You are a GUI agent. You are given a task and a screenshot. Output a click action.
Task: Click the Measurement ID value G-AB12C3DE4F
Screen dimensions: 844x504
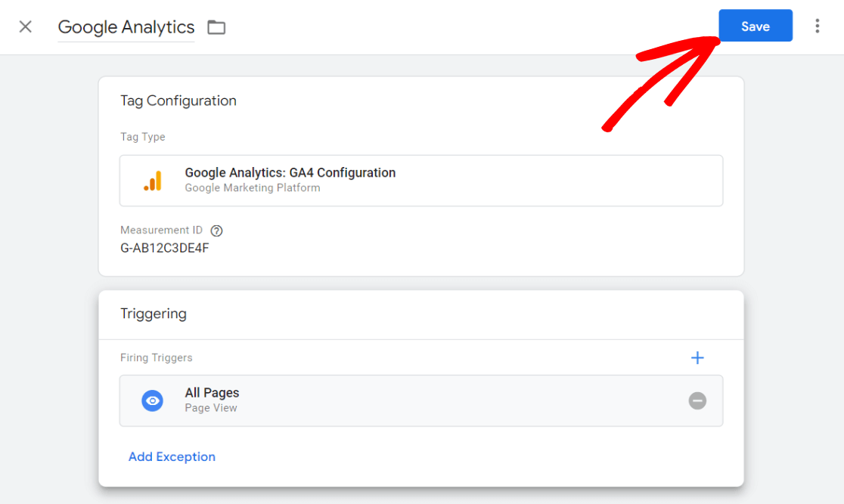click(x=163, y=247)
